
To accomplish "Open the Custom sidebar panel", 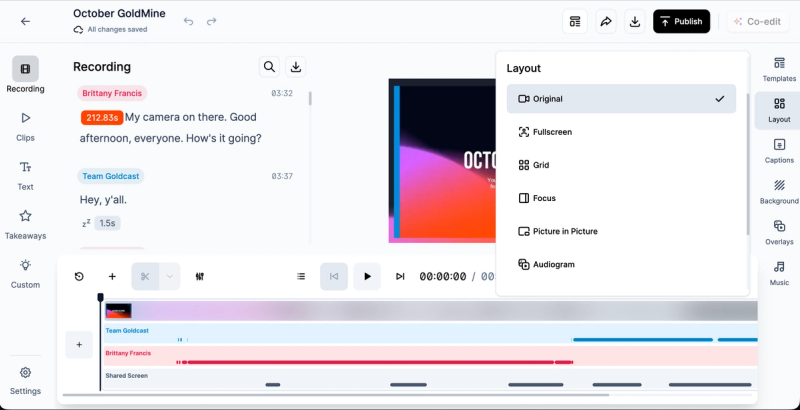I will (25, 273).
